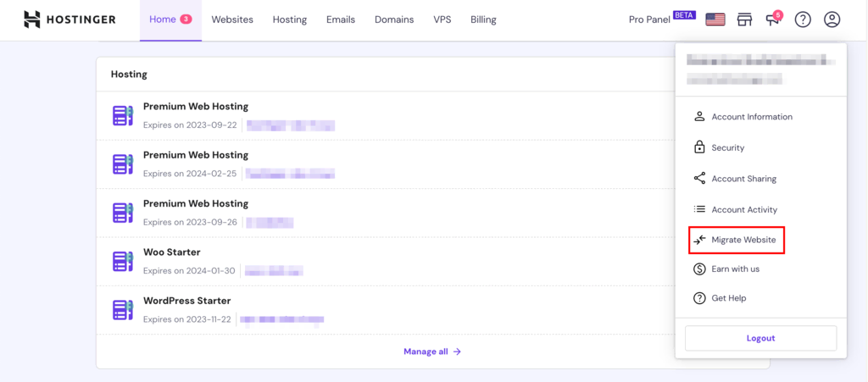The image size is (868, 382).
Task: Click the Woo Starter plan name
Action: [x=171, y=252]
